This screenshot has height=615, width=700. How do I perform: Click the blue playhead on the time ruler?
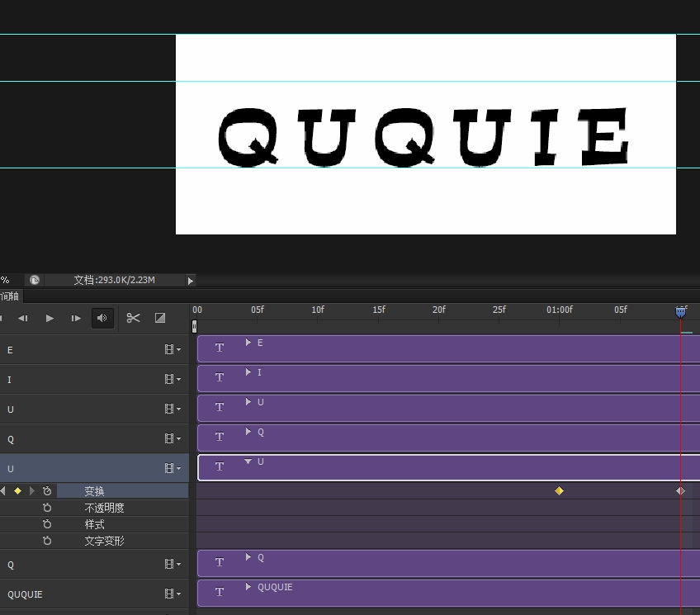tap(680, 311)
